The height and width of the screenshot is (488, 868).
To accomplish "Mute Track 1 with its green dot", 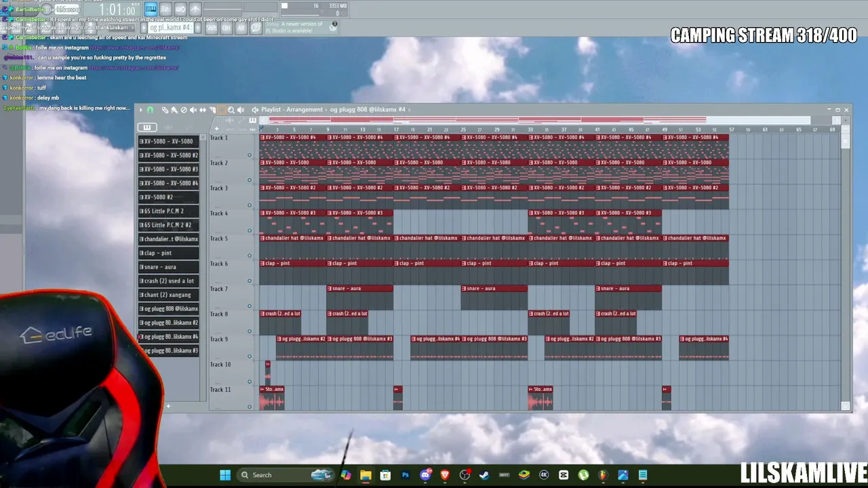I will click(250, 155).
